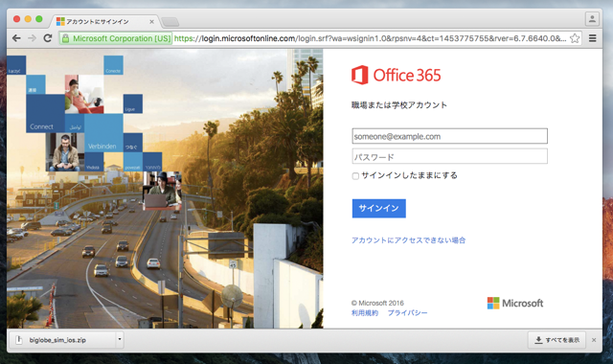Click the Office 365 logo
613x364 pixels.
[396, 75]
